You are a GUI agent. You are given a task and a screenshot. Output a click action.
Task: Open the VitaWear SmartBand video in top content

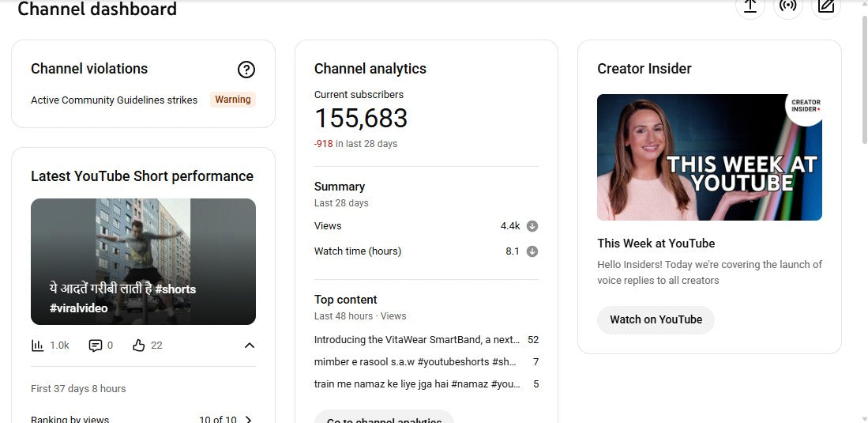[x=416, y=340]
